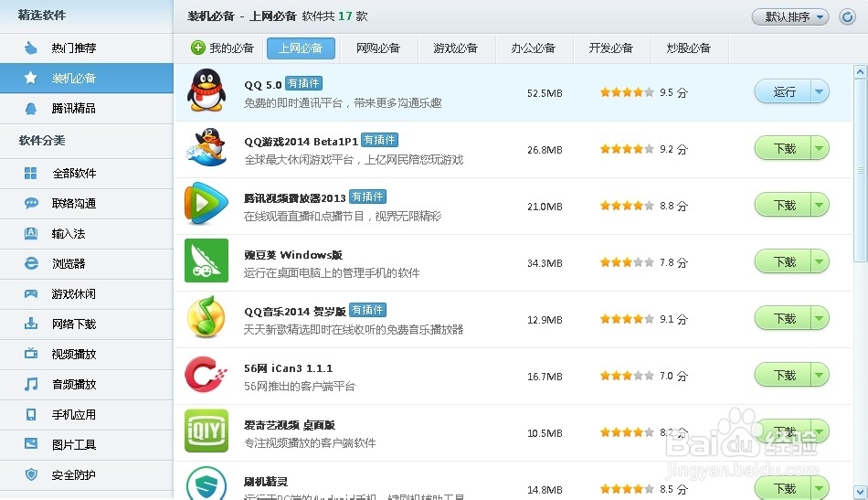Click the QQ游戏2014 surfing penguin icon

[x=206, y=147]
